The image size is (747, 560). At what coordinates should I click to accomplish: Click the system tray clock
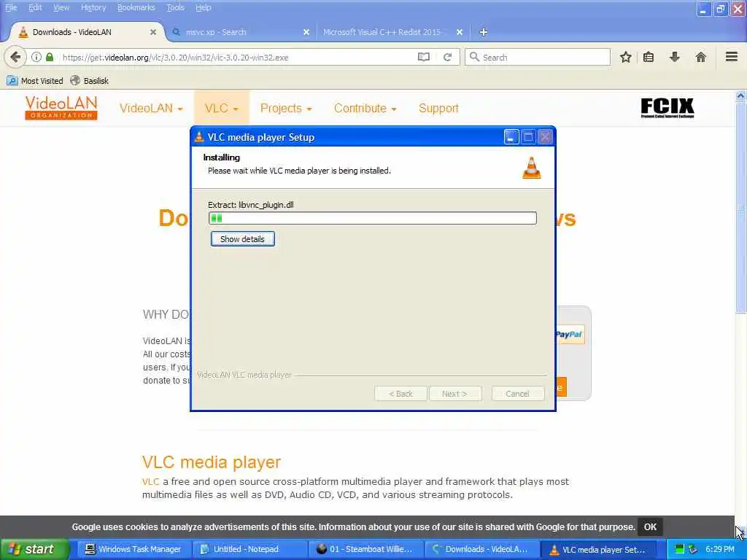(720, 549)
